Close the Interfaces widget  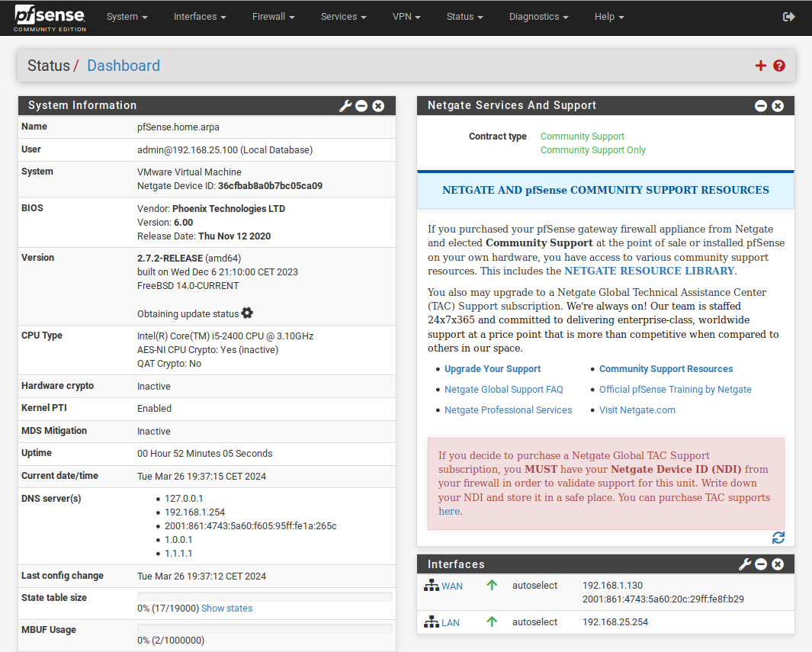778,564
